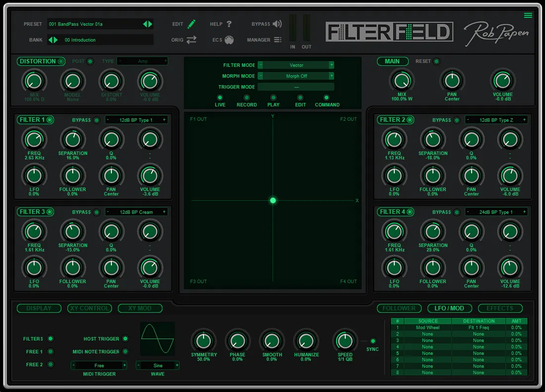Click the Main PAN knob
This screenshot has height=392, width=545.
pyautogui.click(x=452, y=81)
